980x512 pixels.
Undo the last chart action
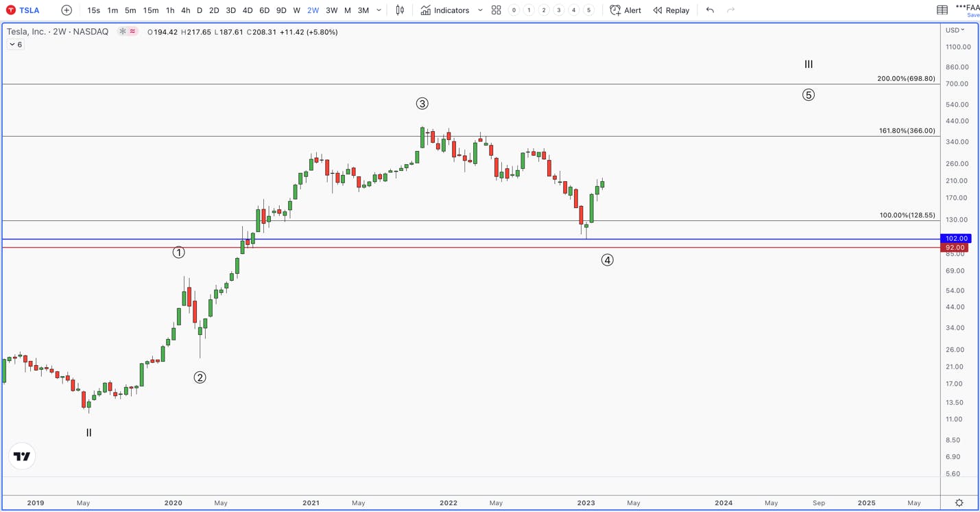point(710,10)
